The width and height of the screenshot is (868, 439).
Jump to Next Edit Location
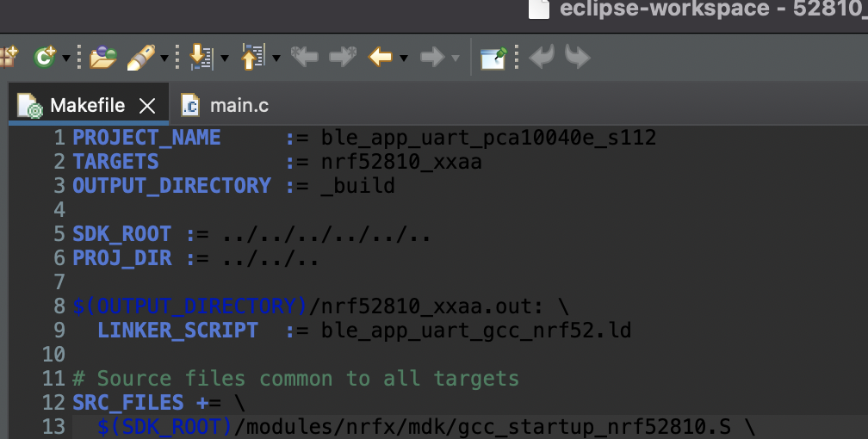tap(343, 57)
